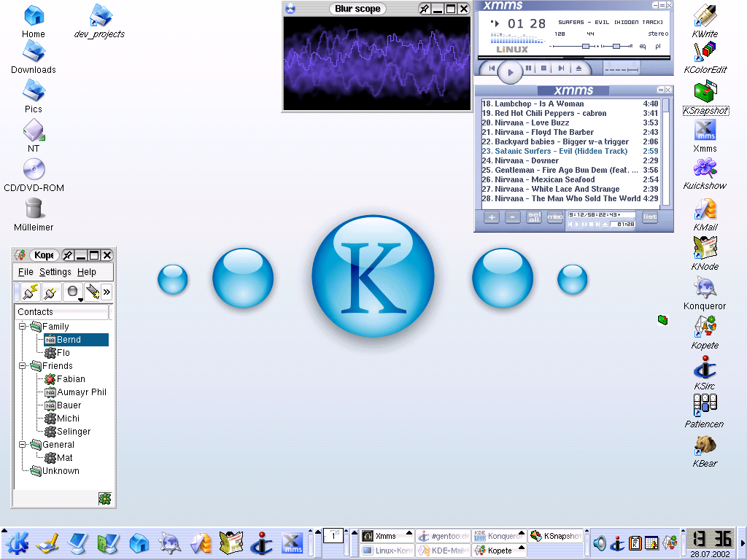Click the xmms playlist list button
747x560 pixels.
650,217
